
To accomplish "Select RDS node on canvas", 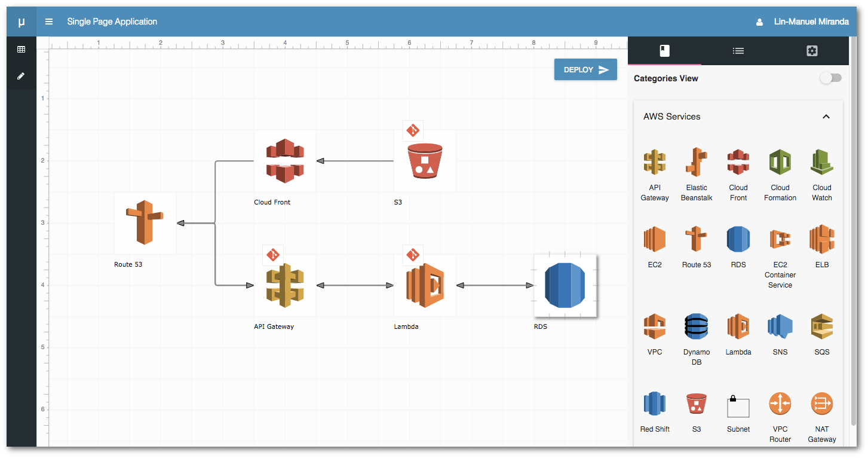I will point(565,285).
